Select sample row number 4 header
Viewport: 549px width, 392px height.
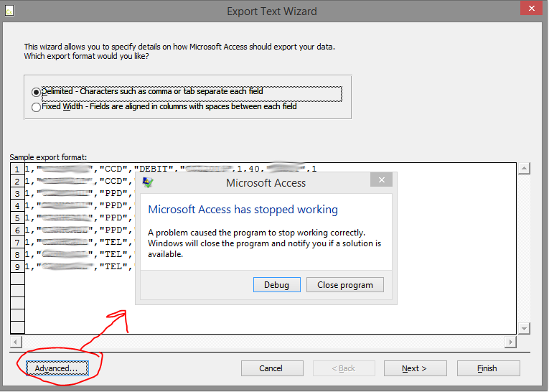[x=17, y=206]
